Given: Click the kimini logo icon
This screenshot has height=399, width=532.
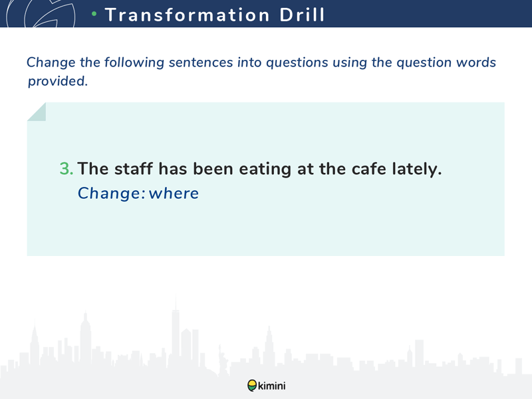Looking at the screenshot, I should click(252, 386).
